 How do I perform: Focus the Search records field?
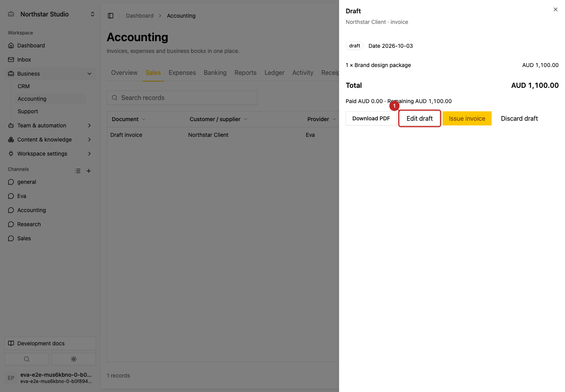coord(182,98)
